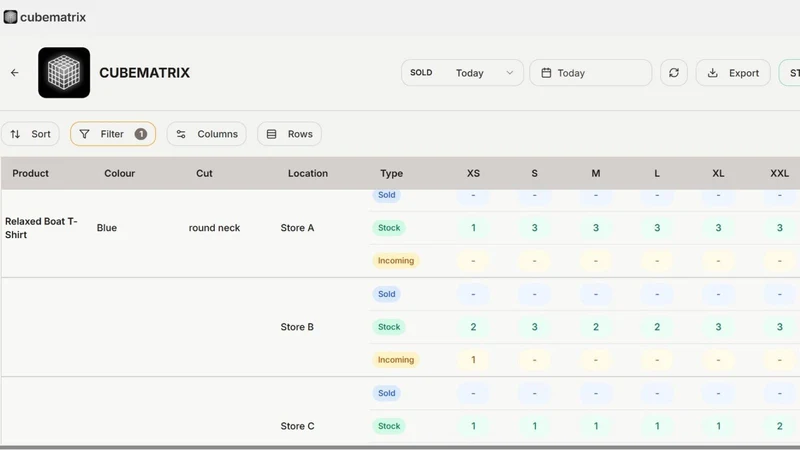The height and width of the screenshot is (450, 800).
Task: Open the SOLD Today dropdown
Action: [462, 73]
